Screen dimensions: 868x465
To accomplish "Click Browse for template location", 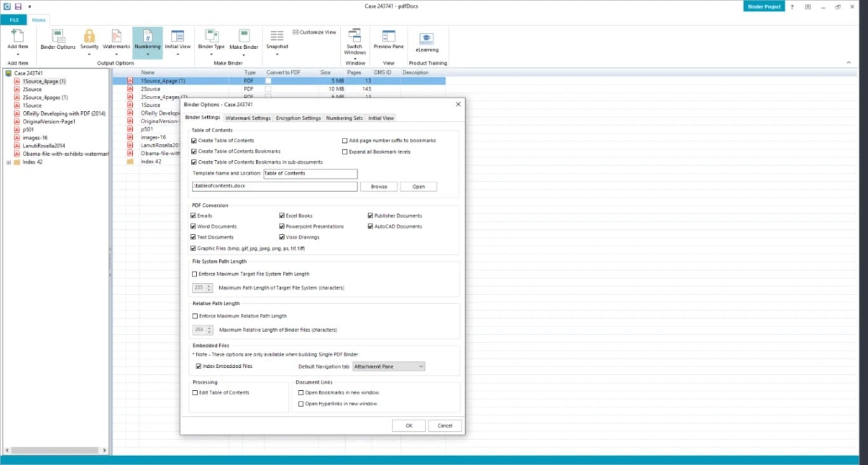I will click(x=379, y=187).
